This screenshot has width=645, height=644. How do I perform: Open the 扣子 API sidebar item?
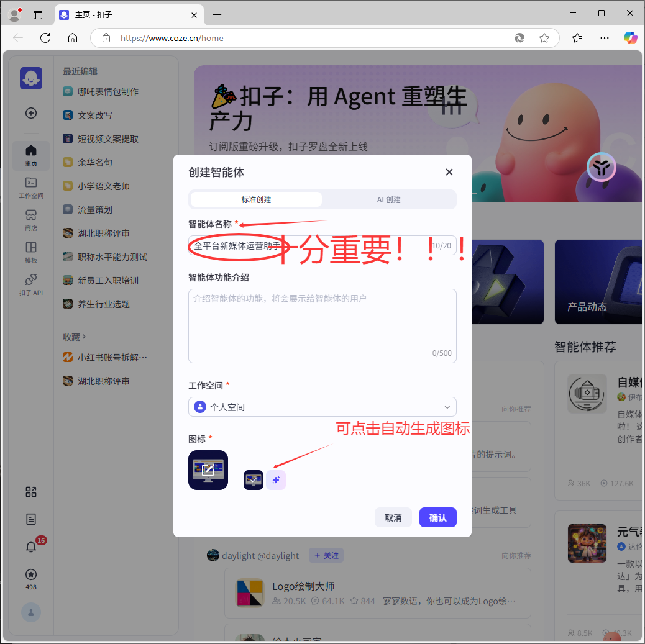(x=31, y=284)
